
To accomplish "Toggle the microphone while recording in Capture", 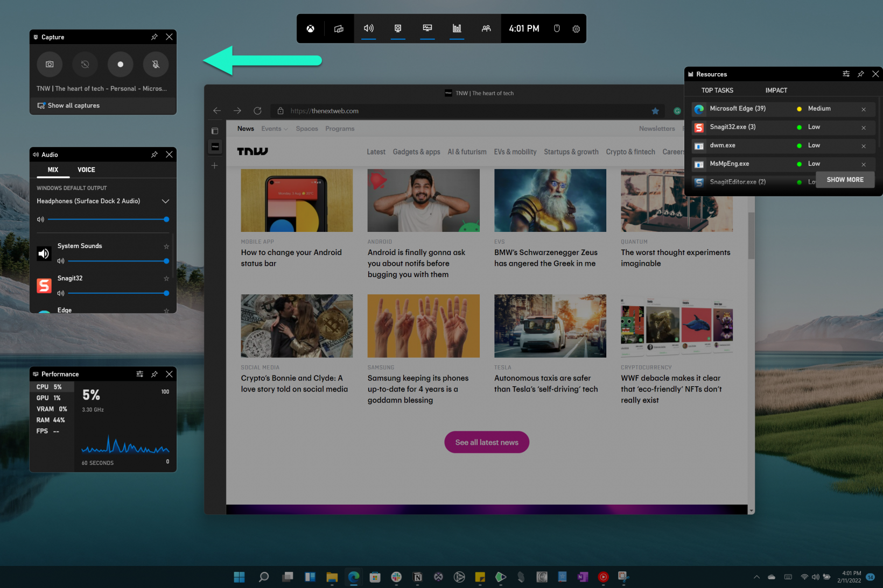I will (156, 64).
